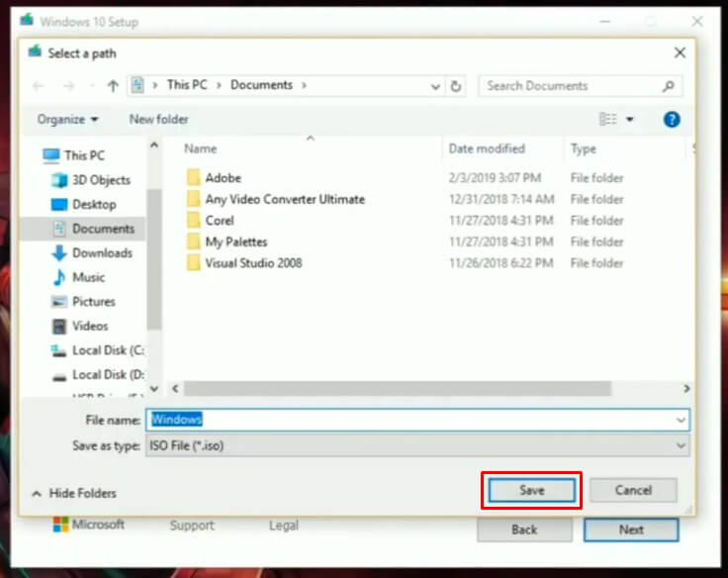Expand chevron after Documents breadcrumb

(304, 85)
